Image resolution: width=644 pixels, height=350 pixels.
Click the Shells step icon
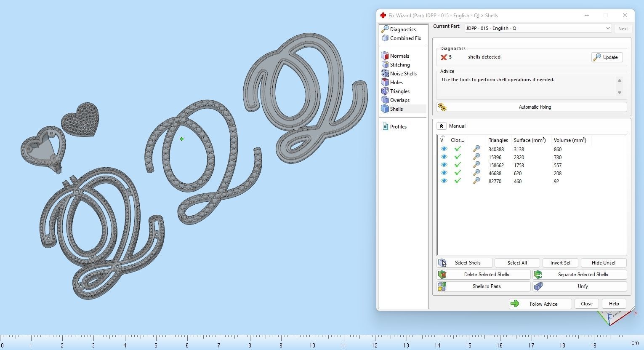point(385,109)
